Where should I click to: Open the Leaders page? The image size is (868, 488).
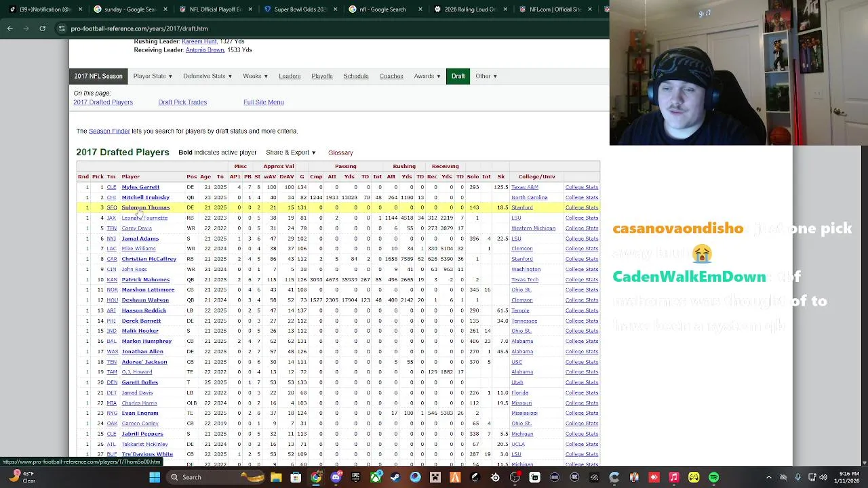(290, 76)
